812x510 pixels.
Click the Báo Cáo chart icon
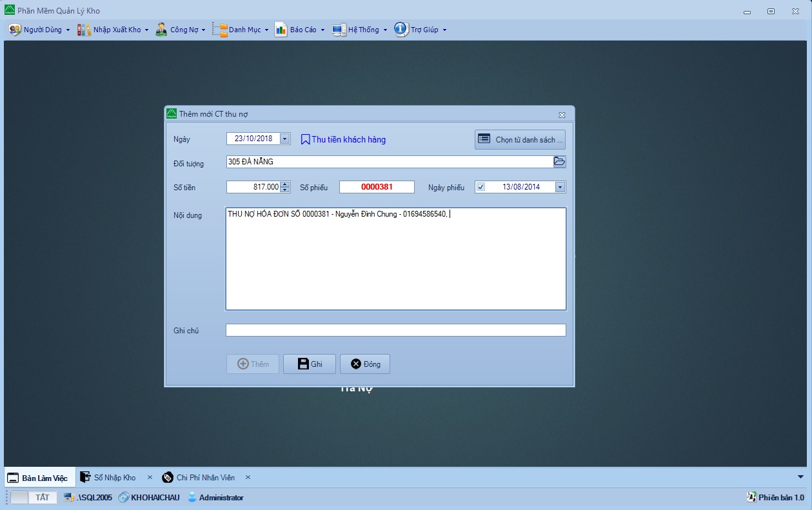point(281,30)
